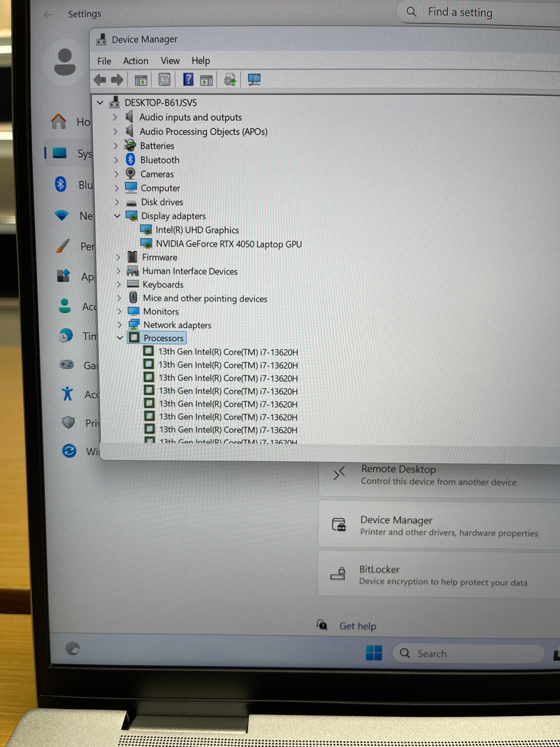This screenshot has height=747, width=560.
Task: Click the taskbar Search box
Action: coord(468,653)
